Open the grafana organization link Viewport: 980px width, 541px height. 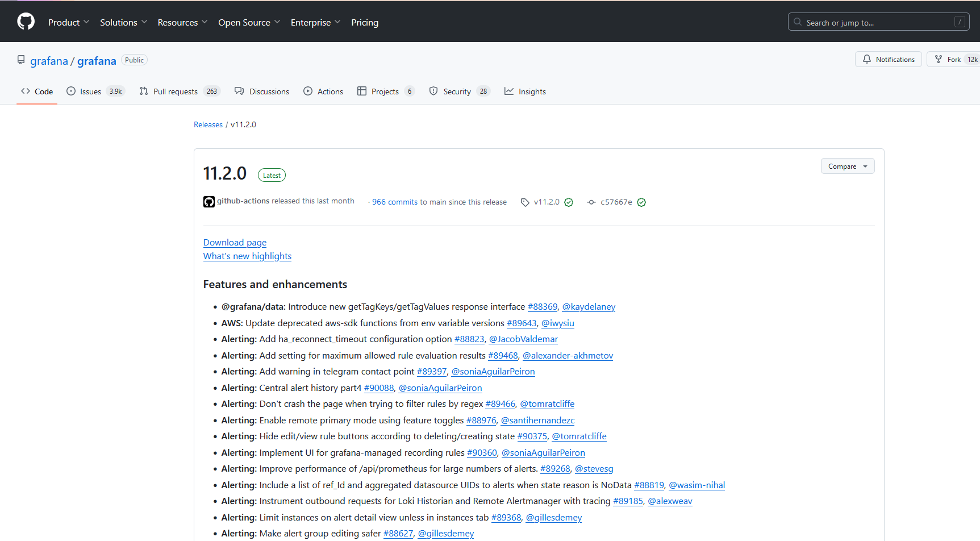pos(49,61)
